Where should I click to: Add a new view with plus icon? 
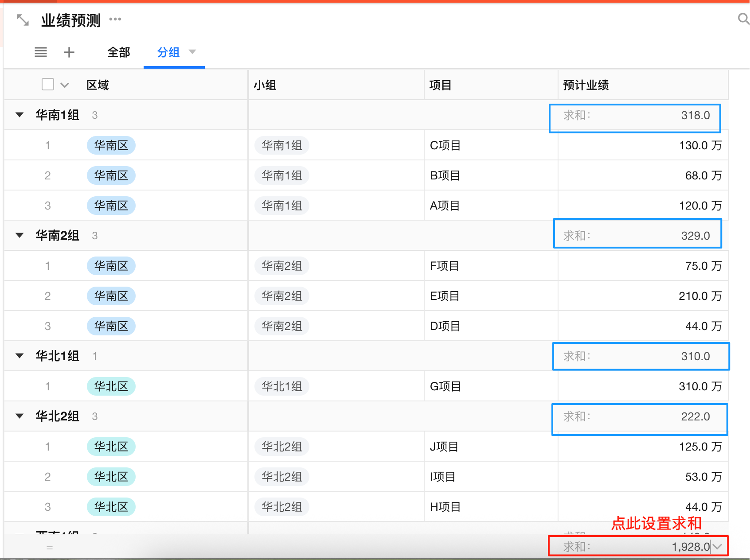pyautogui.click(x=69, y=52)
